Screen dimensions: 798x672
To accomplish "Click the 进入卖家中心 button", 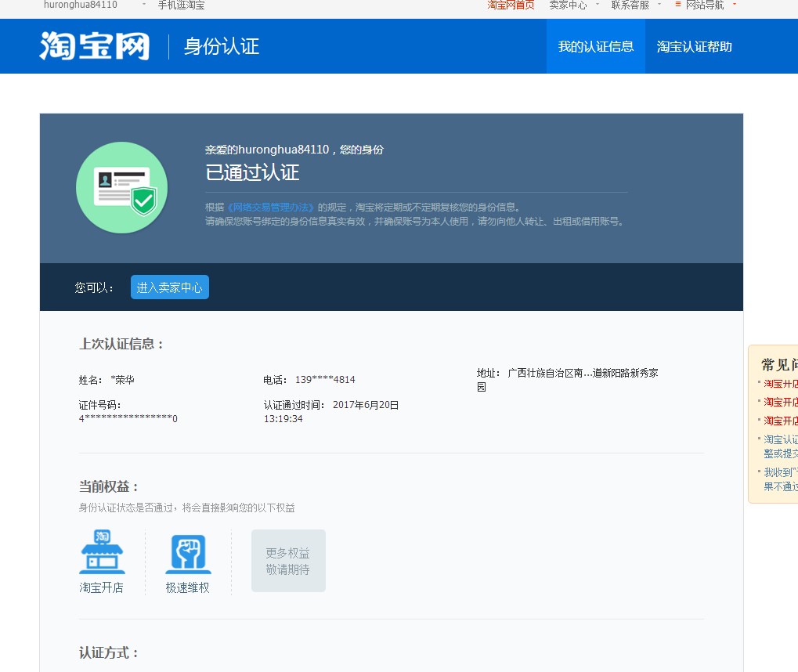I will pos(169,287).
